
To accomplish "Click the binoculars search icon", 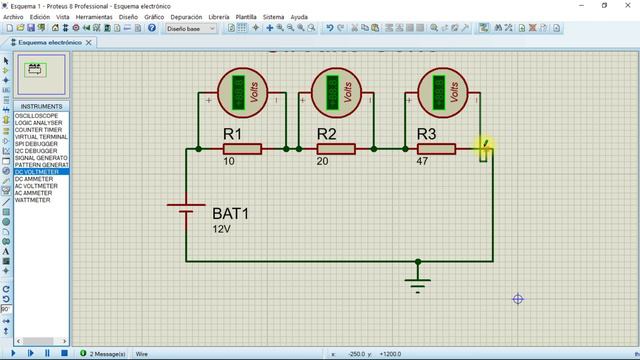I will (498, 28).
